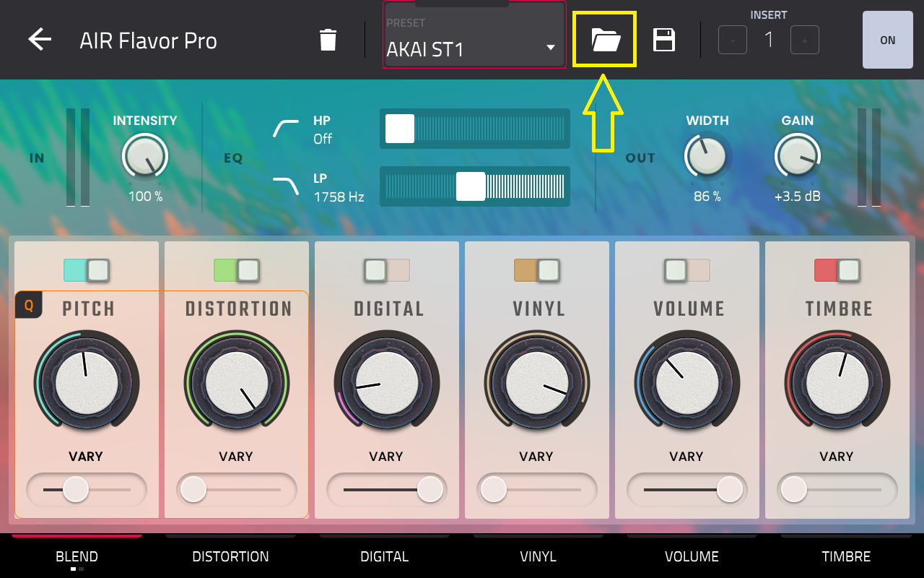The width and height of the screenshot is (924, 578).
Task: Enable the Digital module switch
Action: coord(387,270)
